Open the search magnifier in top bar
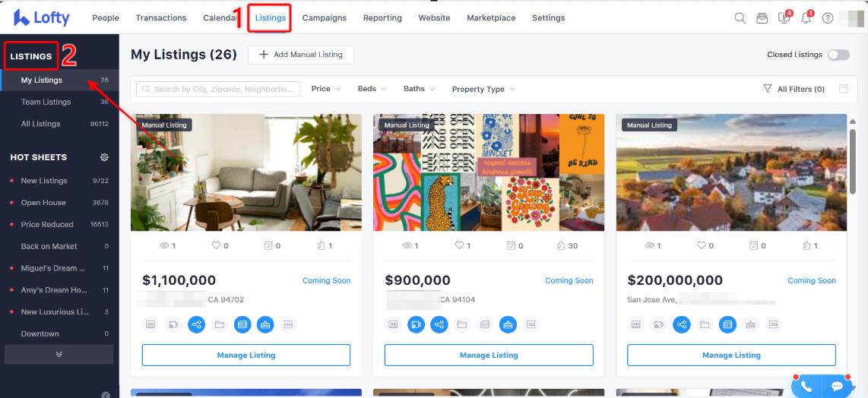The width and height of the screenshot is (868, 398). 740,17
